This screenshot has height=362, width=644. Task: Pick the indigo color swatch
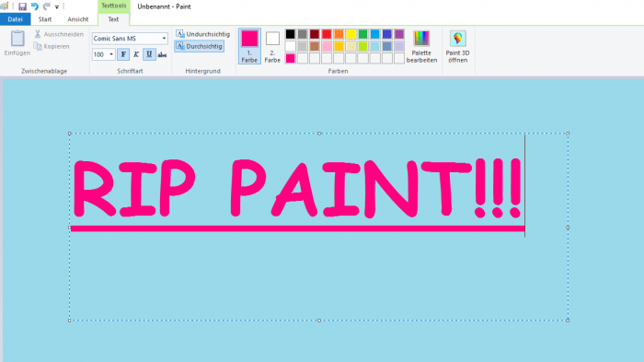(387, 34)
